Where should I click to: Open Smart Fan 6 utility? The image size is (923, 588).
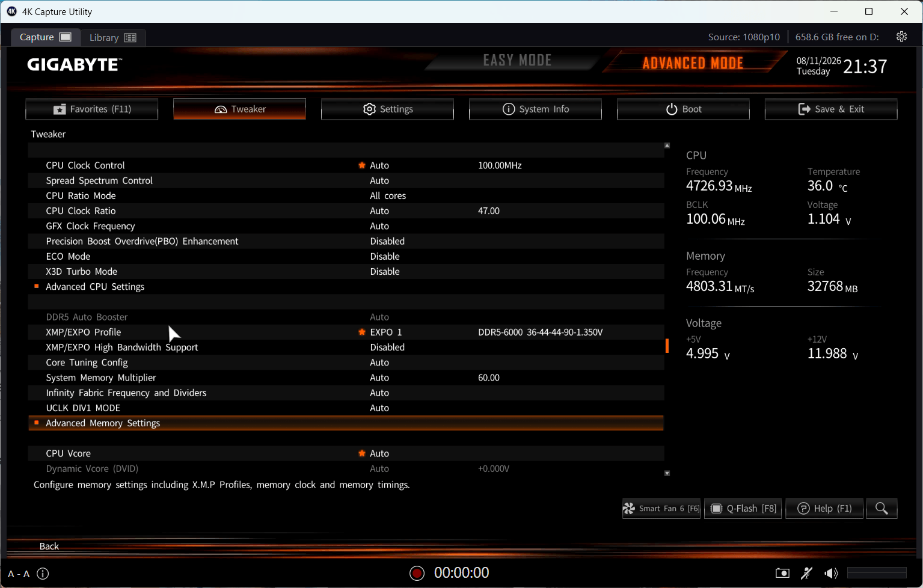(x=661, y=509)
